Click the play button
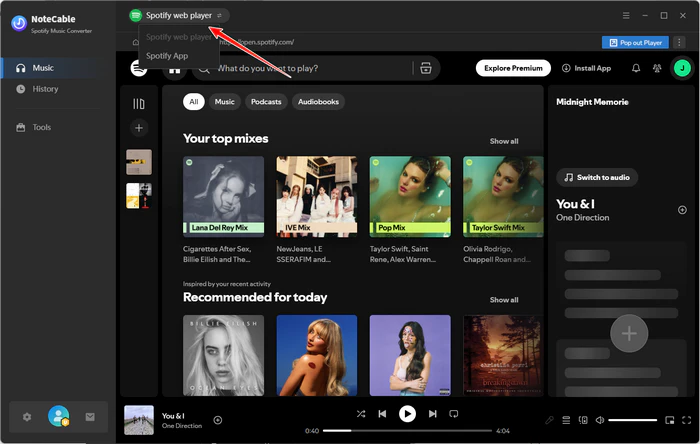The width and height of the screenshot is (700, 444). (x=407, y=414)
